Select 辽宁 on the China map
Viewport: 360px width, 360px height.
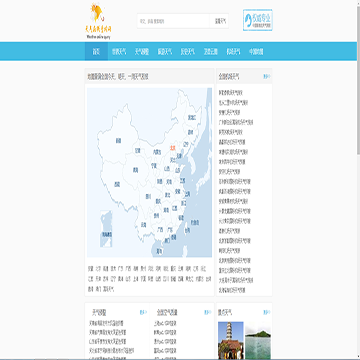(186, 145)
